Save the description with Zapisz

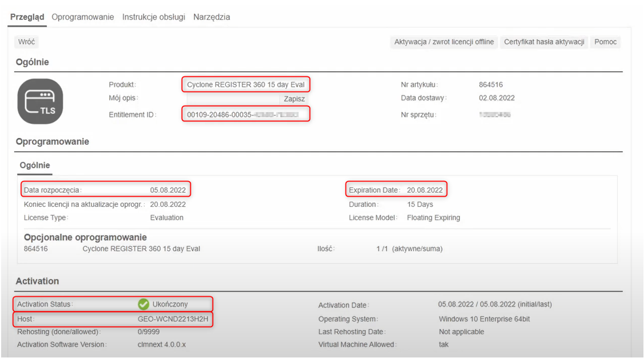point(294,99)
